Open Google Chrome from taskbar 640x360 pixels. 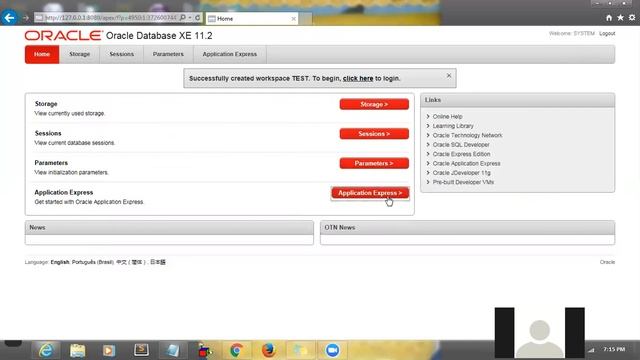[x=236, y=350]
